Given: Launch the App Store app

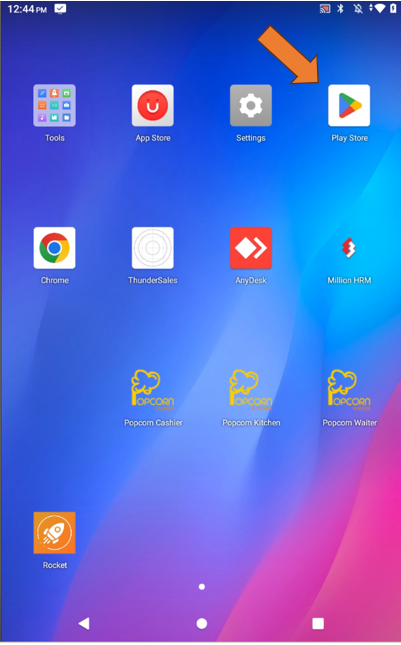Looking at the screenshot, I should (x=153, y=105).
